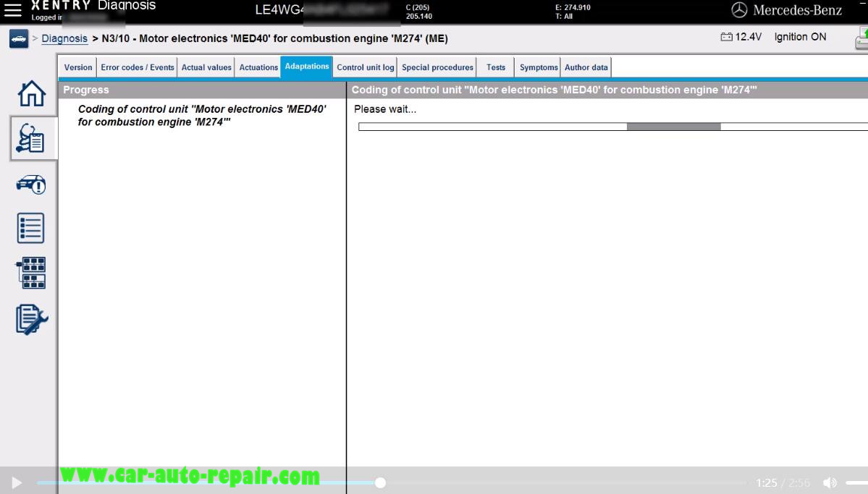Click the LE4WG VIN text
The width and height of the screenshot is (868, 494).
tap(279, 10)
